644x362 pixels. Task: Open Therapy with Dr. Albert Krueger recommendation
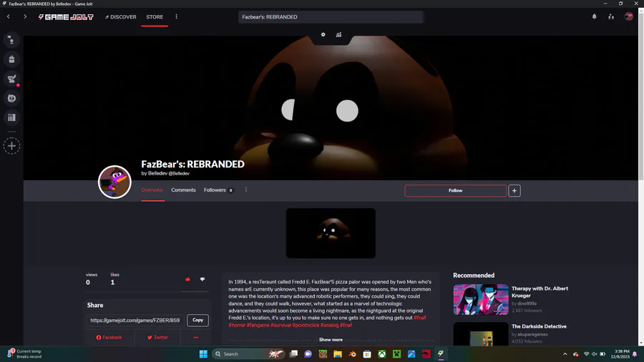[540, 292]
